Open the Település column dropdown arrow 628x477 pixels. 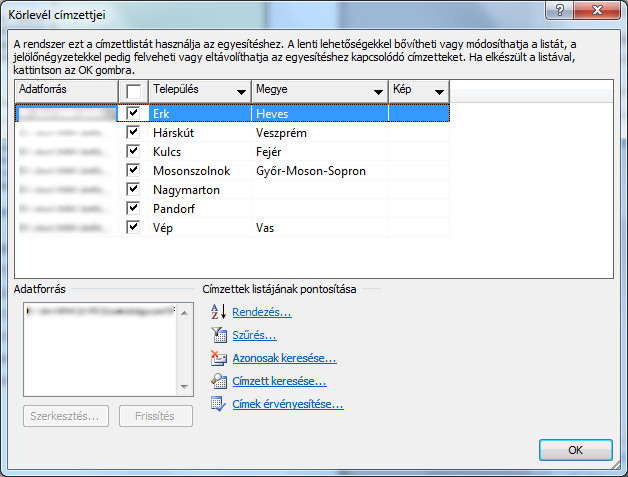(241, 92)
